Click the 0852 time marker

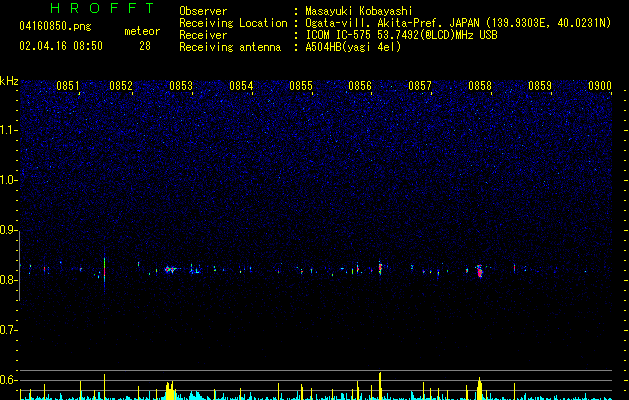click(121, 86)
